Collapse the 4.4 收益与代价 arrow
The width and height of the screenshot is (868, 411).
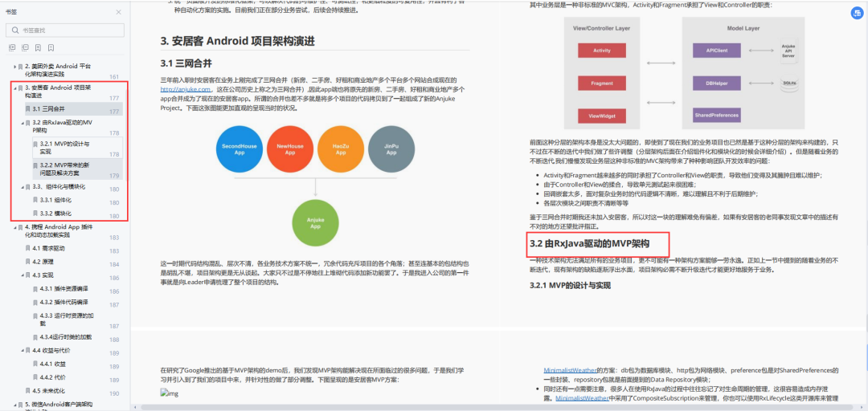pos(23,350)
